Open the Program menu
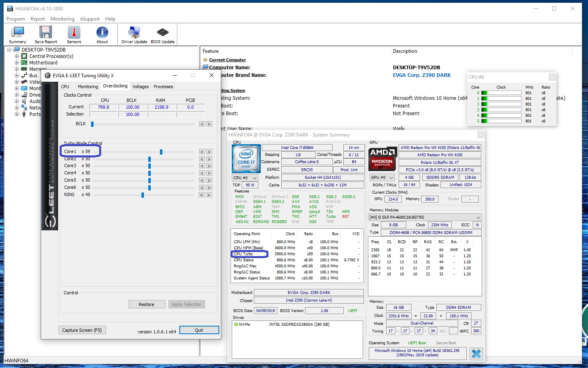Image resolution: width=588 pixels, height=368 pixels. [x=16, y=19]
